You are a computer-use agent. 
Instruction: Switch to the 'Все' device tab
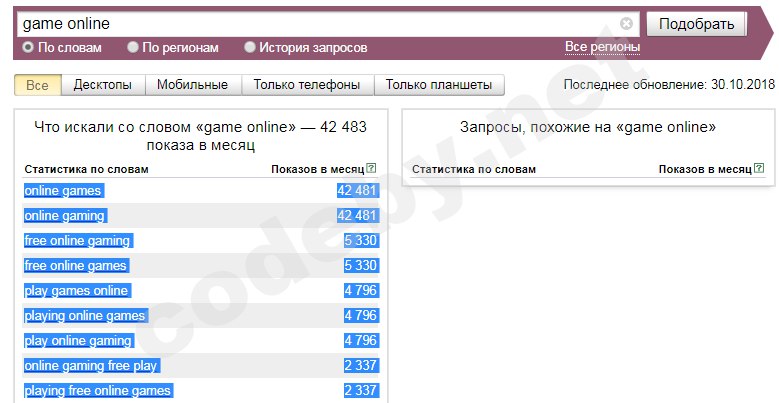37,85
